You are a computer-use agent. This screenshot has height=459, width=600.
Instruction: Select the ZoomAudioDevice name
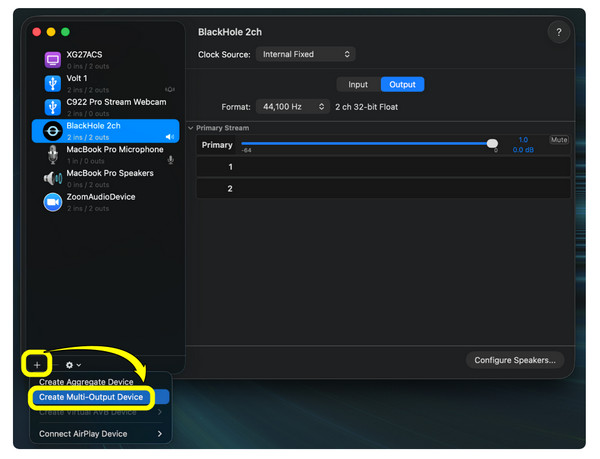tap(101, 197)
